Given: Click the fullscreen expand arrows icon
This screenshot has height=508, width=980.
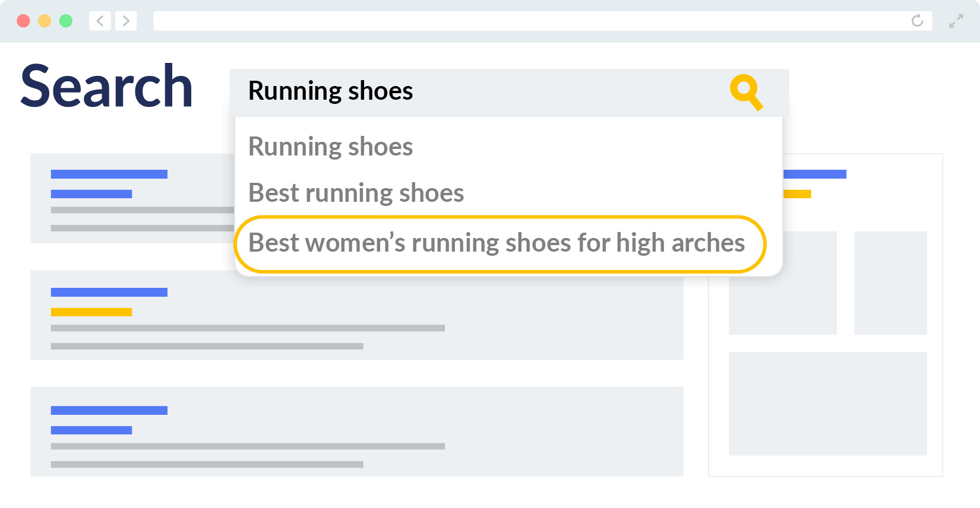Looking at the screenshot, I should pos(956,21).
